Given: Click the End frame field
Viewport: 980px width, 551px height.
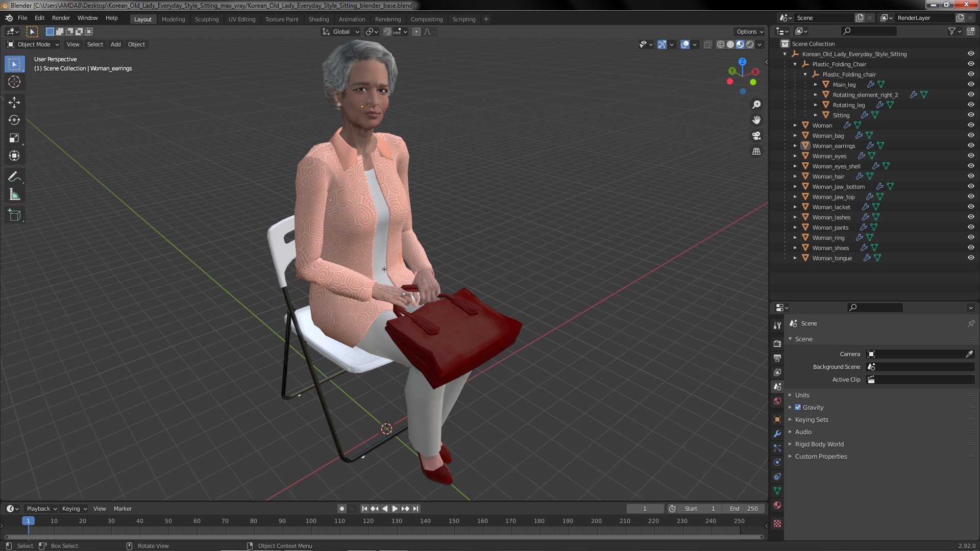Looking at the screenshot, I should pos(744,509).
